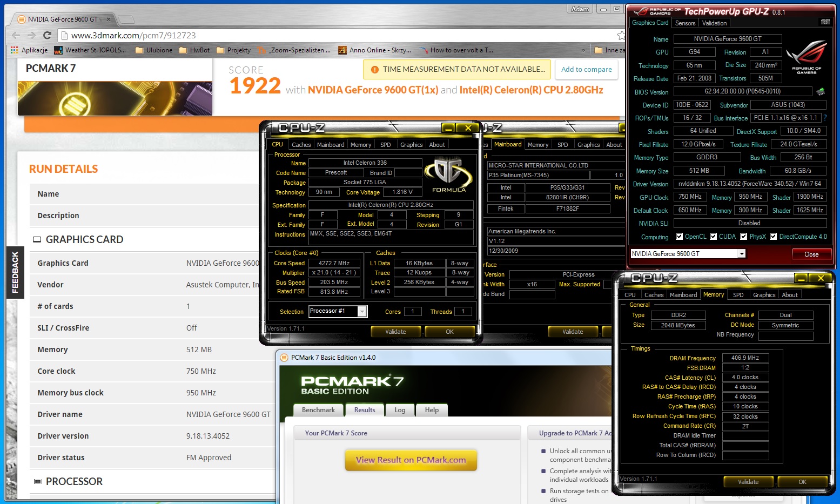
Task: Take a GPU-Z screenshot via the camera icon
Action: pyautogui.click(x=825, y=22)
